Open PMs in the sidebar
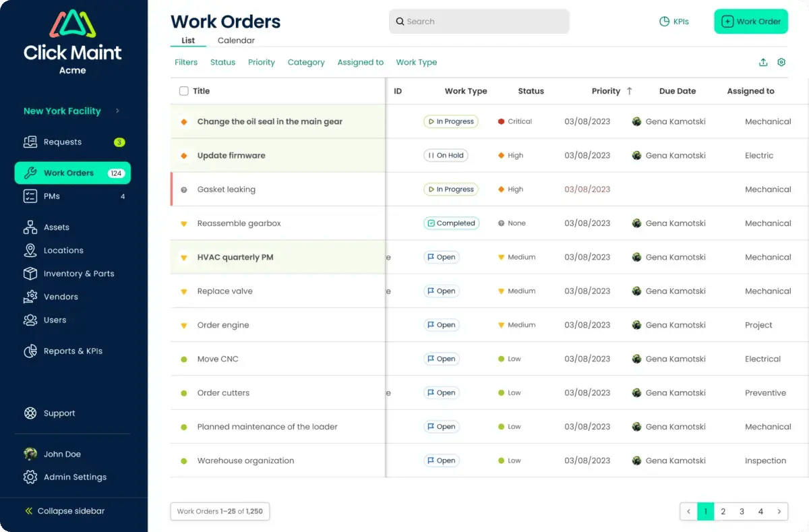The width and height of the screenshot is (809, 532). tap(73, 196)
